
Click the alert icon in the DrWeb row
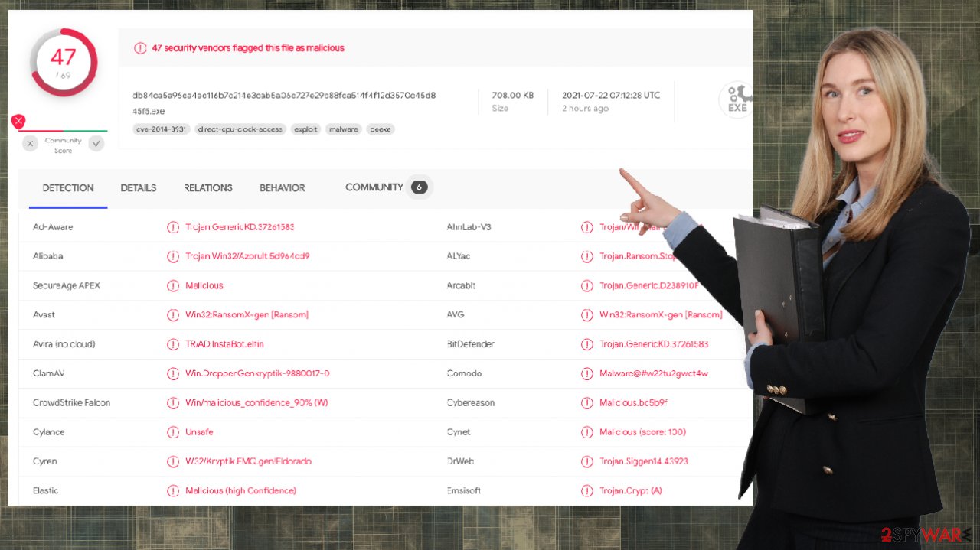pos(587,461)
